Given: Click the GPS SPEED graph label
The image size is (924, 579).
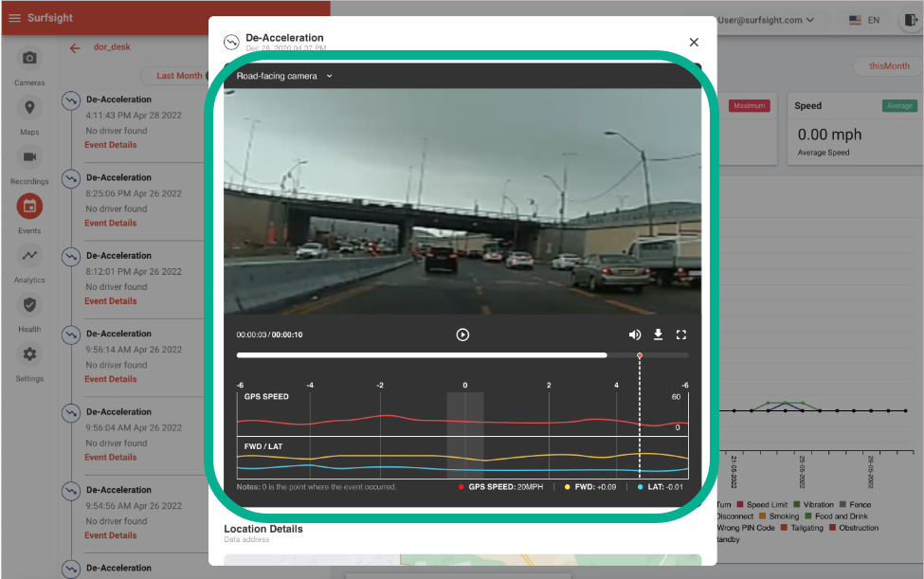Looking at the screenshot, I should [266, 397].
